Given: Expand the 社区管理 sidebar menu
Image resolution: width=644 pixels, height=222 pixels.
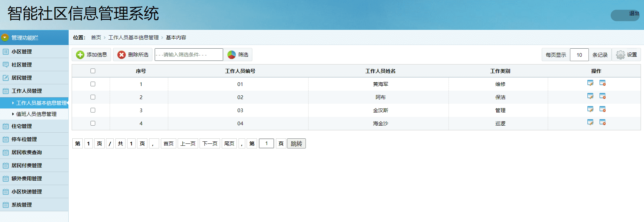Looking at the screenshot, I should click(x=34, y=65).
